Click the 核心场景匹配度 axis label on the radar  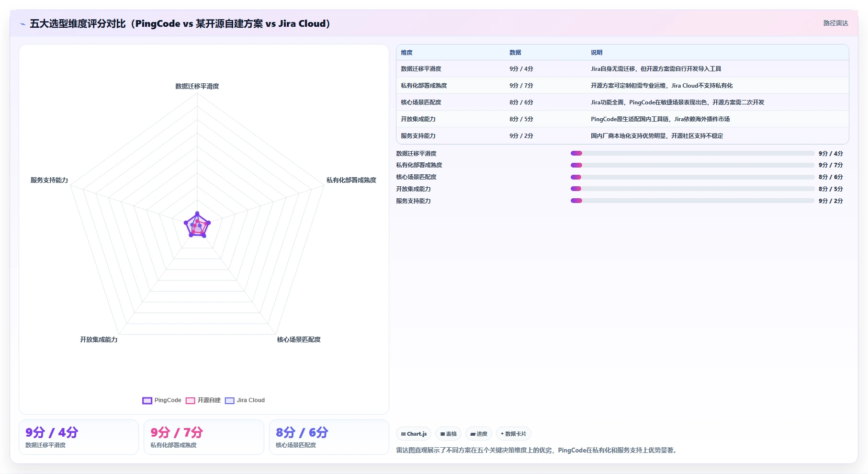299,339
